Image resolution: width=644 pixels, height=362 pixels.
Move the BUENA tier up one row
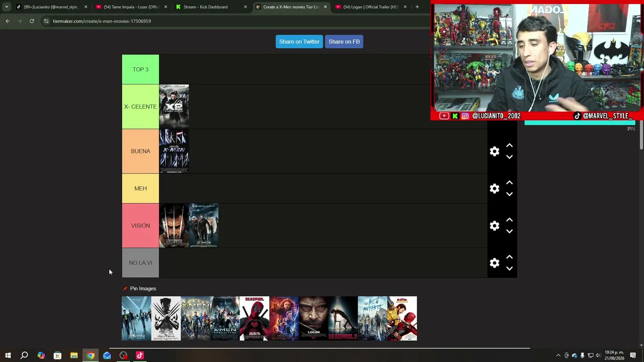point(509,145)
